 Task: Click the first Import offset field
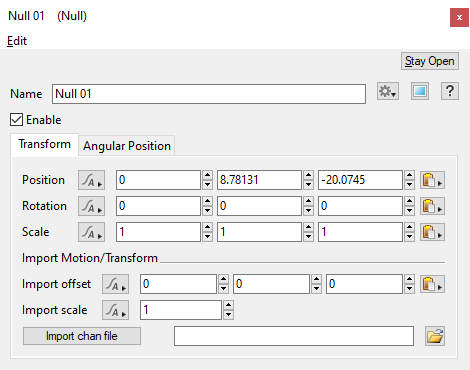point(178,284)
